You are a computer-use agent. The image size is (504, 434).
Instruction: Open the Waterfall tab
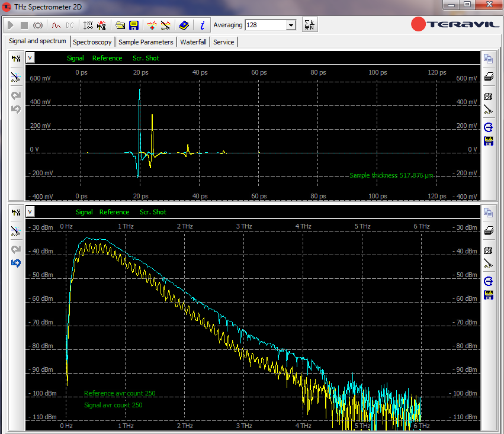coord(193,42)
